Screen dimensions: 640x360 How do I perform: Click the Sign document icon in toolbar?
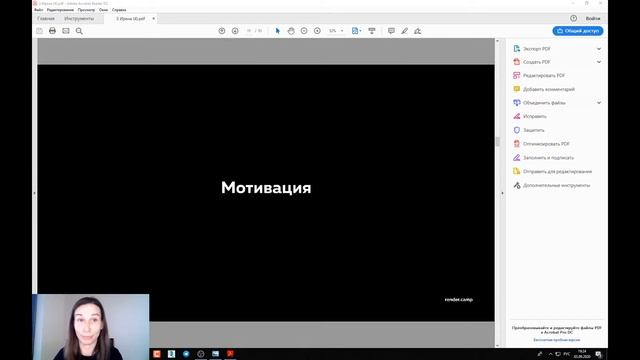[x=418, y=31]
